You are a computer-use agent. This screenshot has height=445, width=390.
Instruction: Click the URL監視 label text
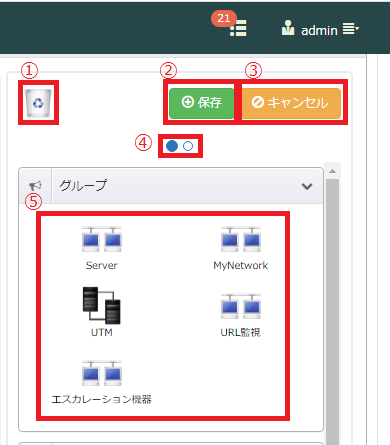(241, 332)
